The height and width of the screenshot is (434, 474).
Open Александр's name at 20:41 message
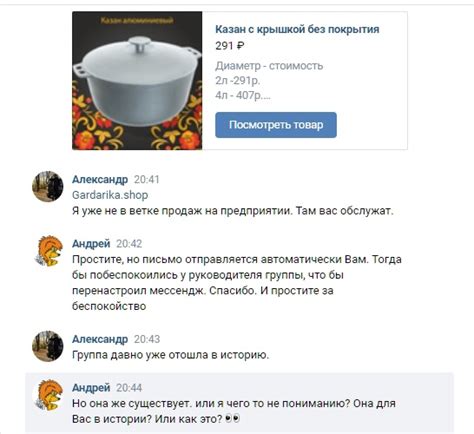(x=100, y=179)
